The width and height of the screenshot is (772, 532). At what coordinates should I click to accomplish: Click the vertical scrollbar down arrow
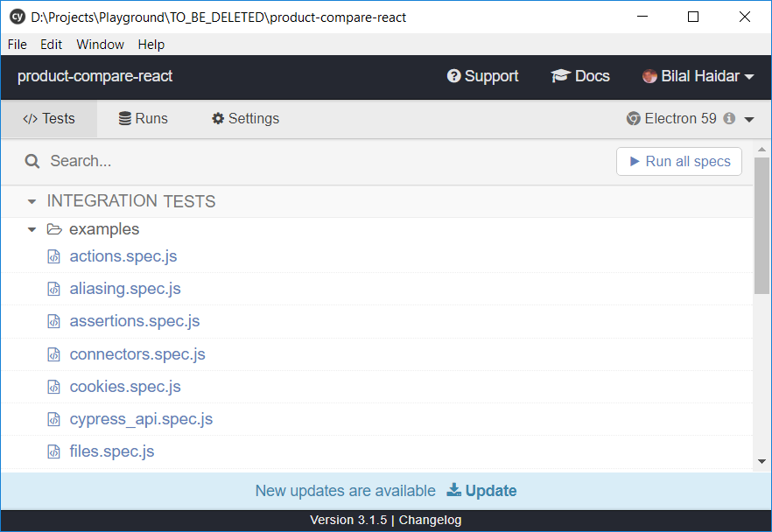pos(761,461)
